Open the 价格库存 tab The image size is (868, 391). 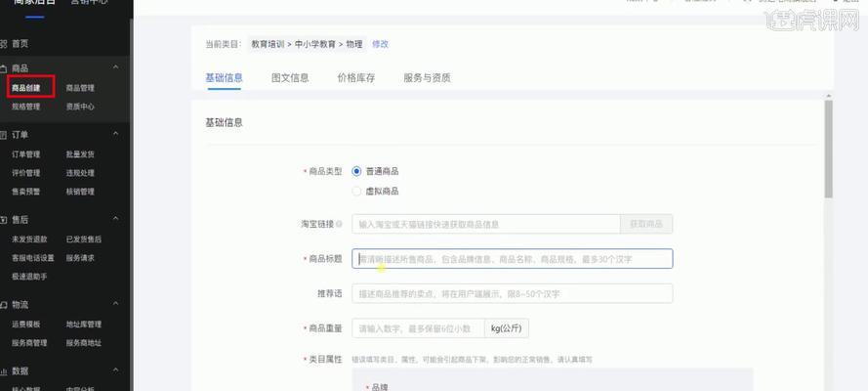355,77
